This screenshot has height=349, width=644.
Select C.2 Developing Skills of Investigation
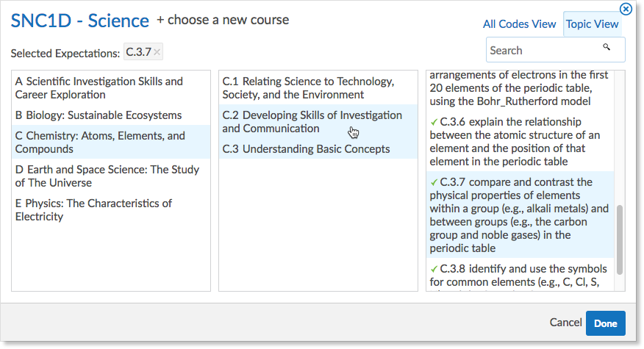318,121
